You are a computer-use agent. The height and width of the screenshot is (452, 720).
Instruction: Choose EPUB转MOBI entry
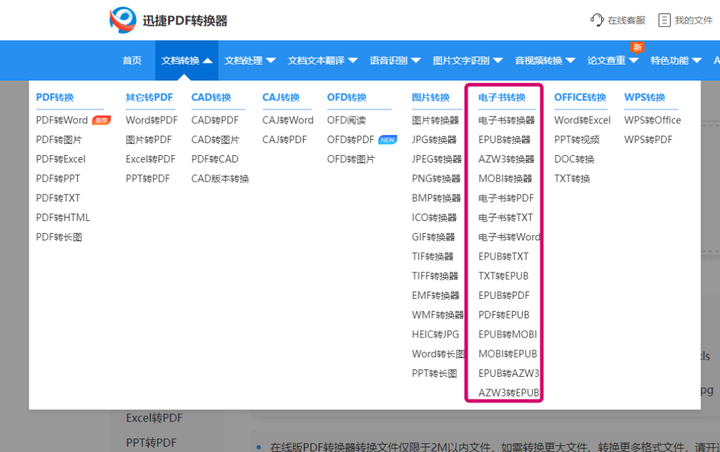507,334
